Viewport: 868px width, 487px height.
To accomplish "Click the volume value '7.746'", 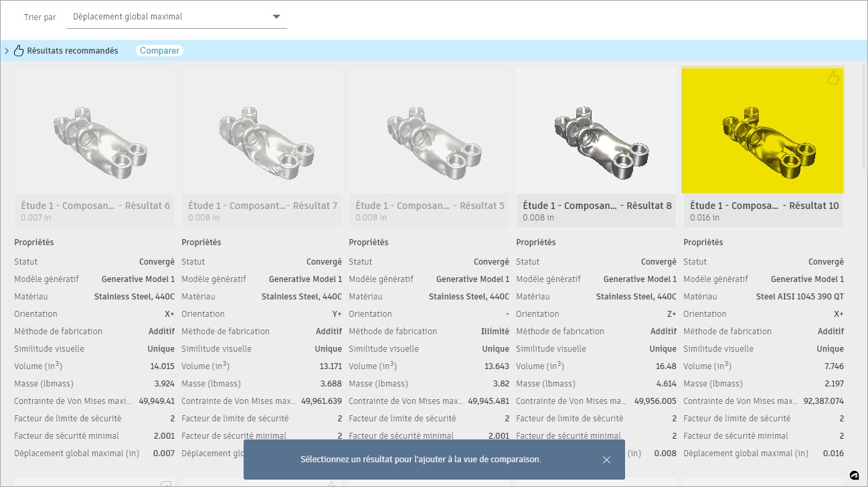I will pos(833,366).
